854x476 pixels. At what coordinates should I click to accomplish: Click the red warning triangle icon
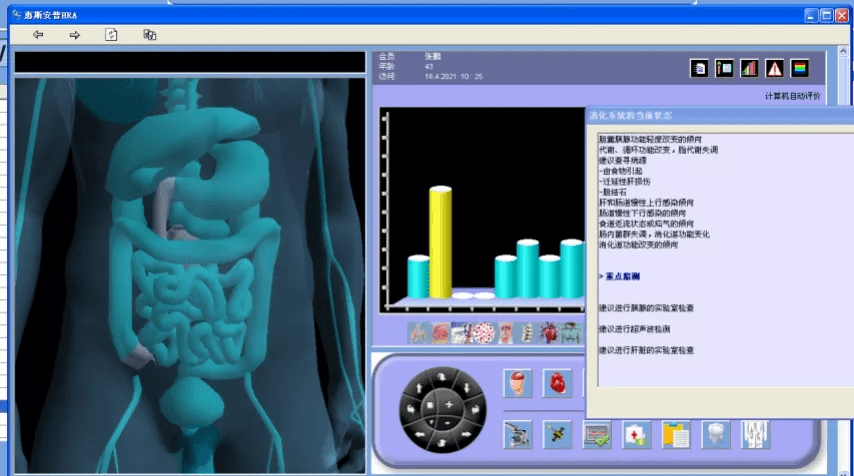pos(774,68)
